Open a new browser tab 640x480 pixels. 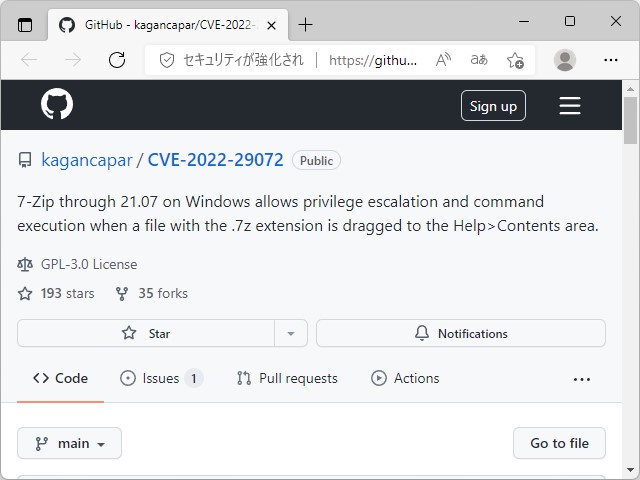point(305,25)
